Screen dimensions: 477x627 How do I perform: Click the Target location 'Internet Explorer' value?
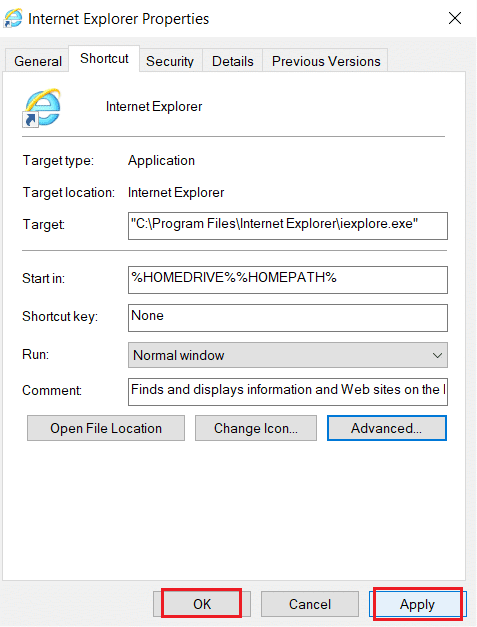point(176,193)
